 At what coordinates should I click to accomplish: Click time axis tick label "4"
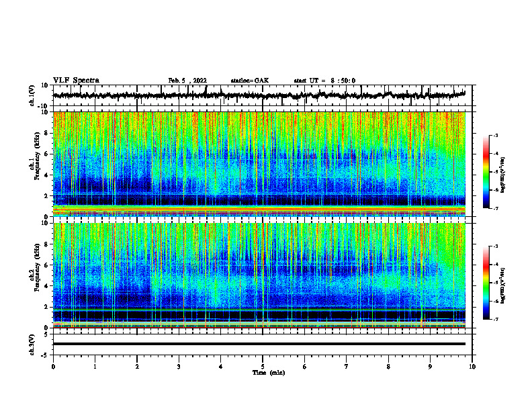[x=221, y=367]
